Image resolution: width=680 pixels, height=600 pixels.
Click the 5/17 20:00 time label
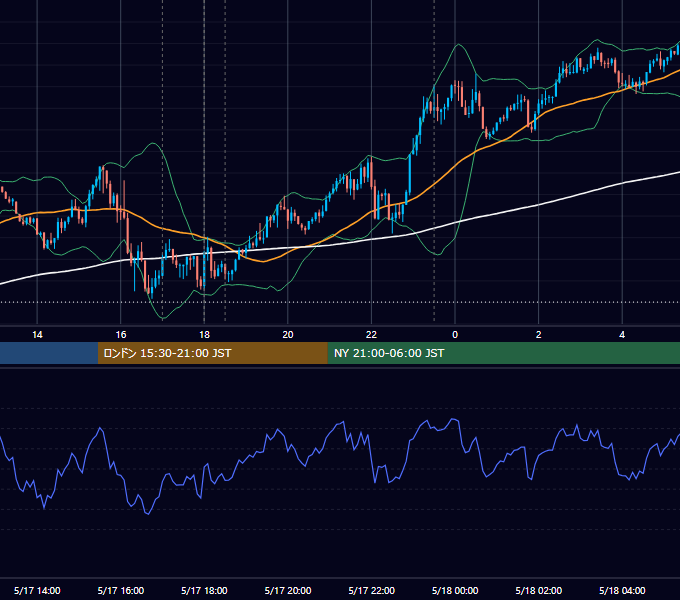tap(288, 590)
